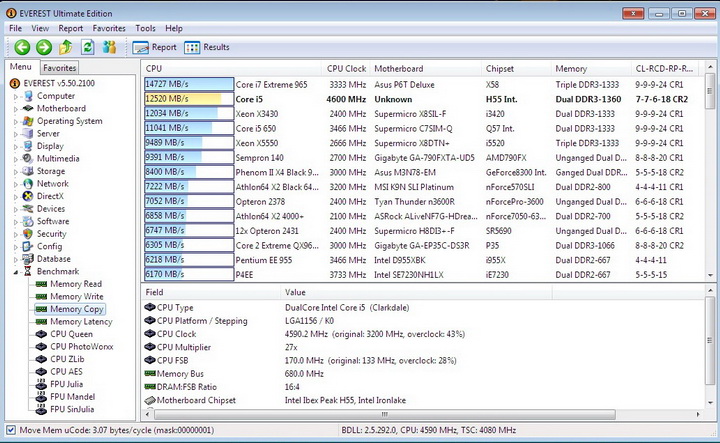This screenshot has width=720, height=443.
Task: Click the DirectX icon in tree
Action: click(x=28, y=196)
